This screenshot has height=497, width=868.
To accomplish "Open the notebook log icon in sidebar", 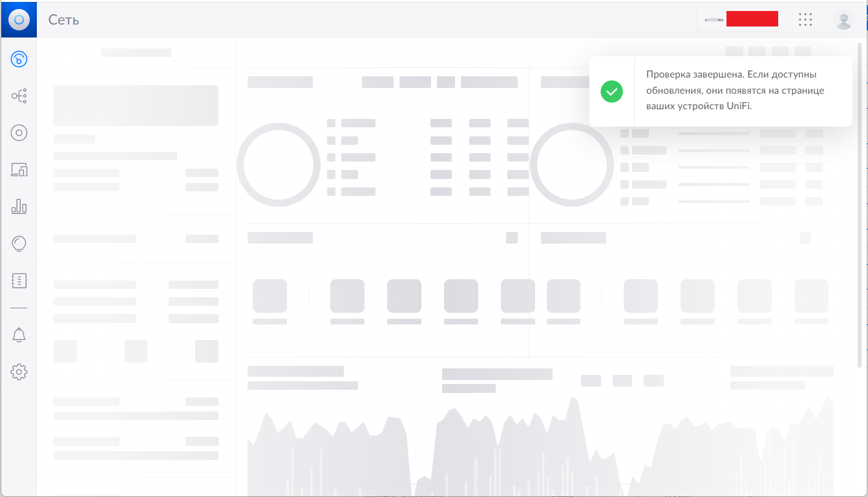I will tap(19, 280).
